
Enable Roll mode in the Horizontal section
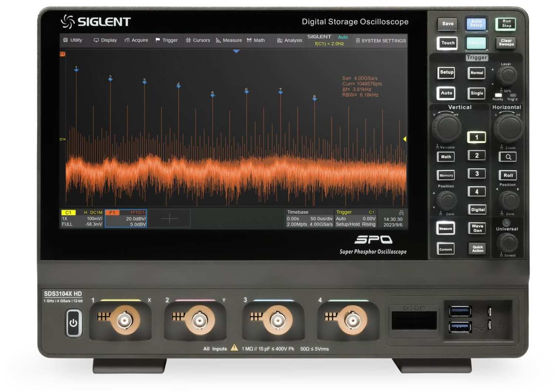pos(508,175)
